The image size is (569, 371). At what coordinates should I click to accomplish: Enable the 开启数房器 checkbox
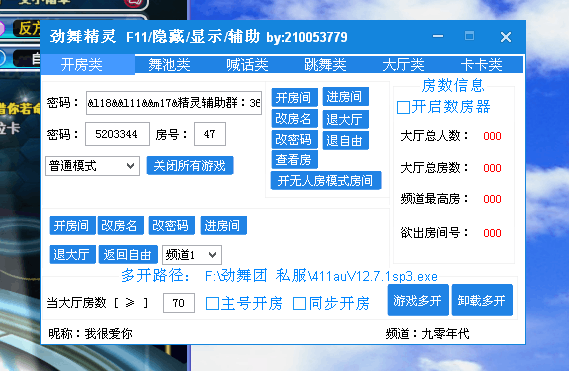click(404, 107)
